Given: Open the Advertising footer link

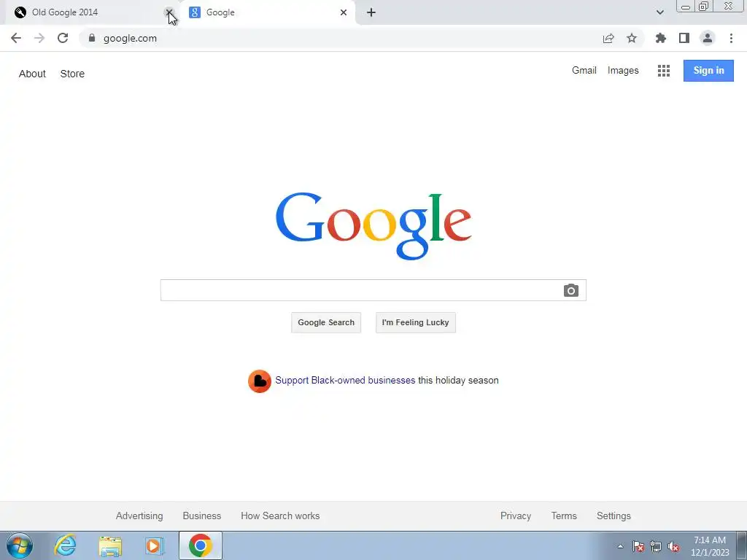Looking at the screenshot, I should (x=139, y=516).
